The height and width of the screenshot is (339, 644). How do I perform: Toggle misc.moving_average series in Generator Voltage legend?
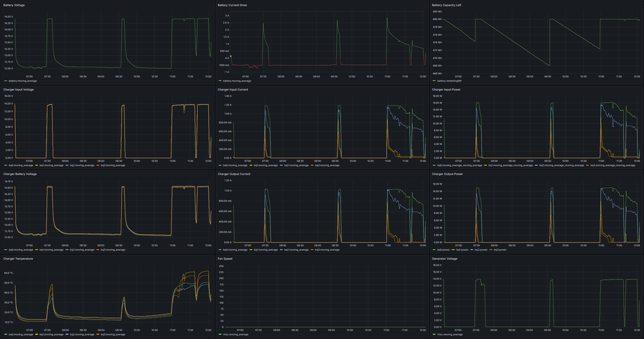click(x=450, y=335)
